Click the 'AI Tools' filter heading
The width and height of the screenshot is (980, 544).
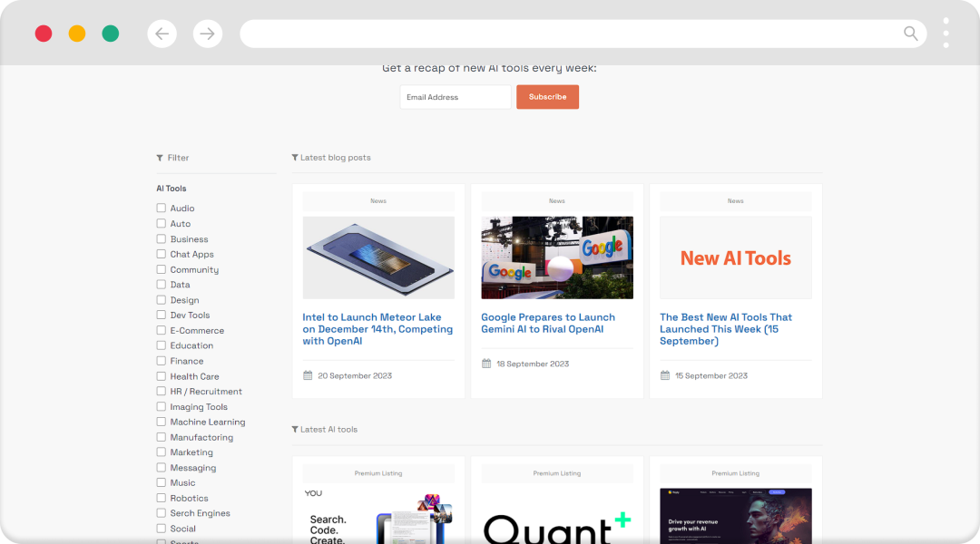[171, 189]
